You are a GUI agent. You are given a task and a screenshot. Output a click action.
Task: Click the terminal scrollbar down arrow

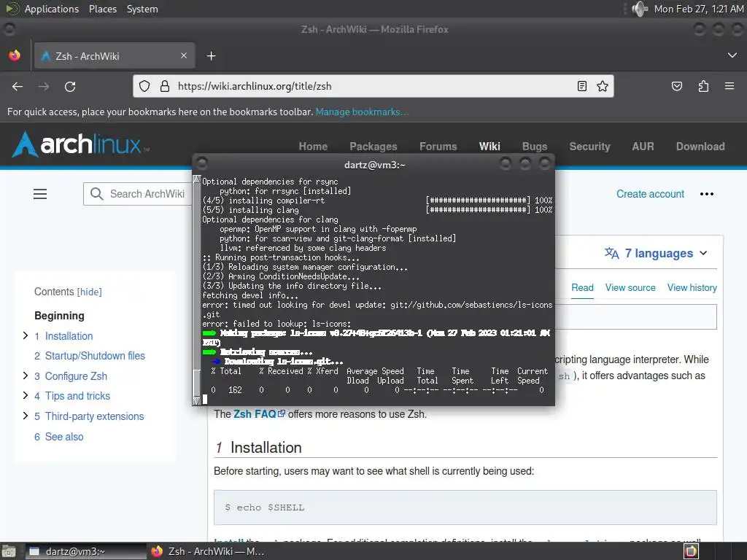(196, 401)
